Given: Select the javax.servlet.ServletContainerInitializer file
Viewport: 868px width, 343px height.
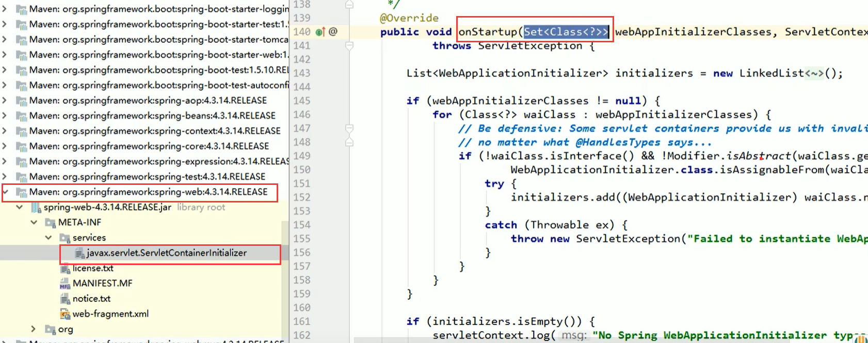Looking at the screenshot, I should 167,253.
